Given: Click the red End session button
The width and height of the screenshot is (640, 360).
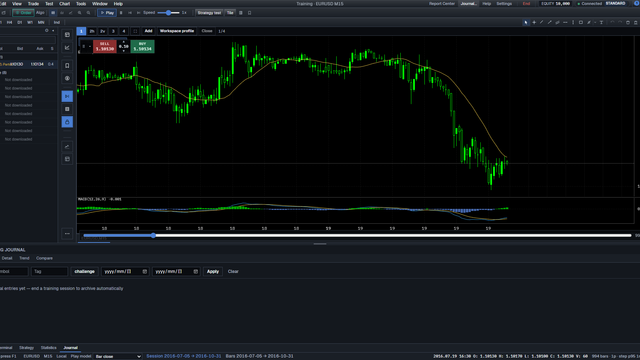Looking at the screenshot, I should point(526,4).
